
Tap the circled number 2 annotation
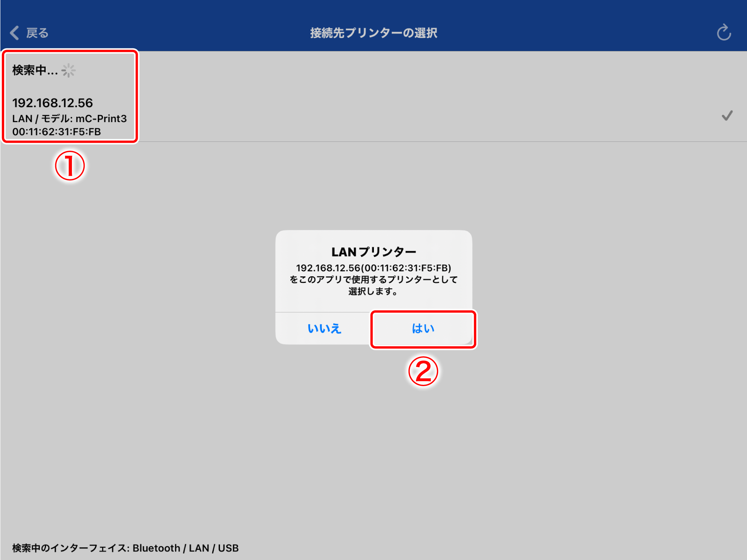(423, 371)
